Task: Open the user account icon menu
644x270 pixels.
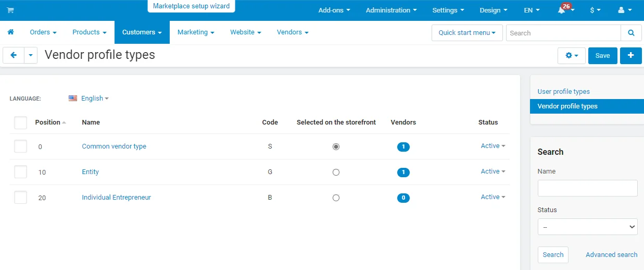Action: pyautogui.click(x=624, y=10)
